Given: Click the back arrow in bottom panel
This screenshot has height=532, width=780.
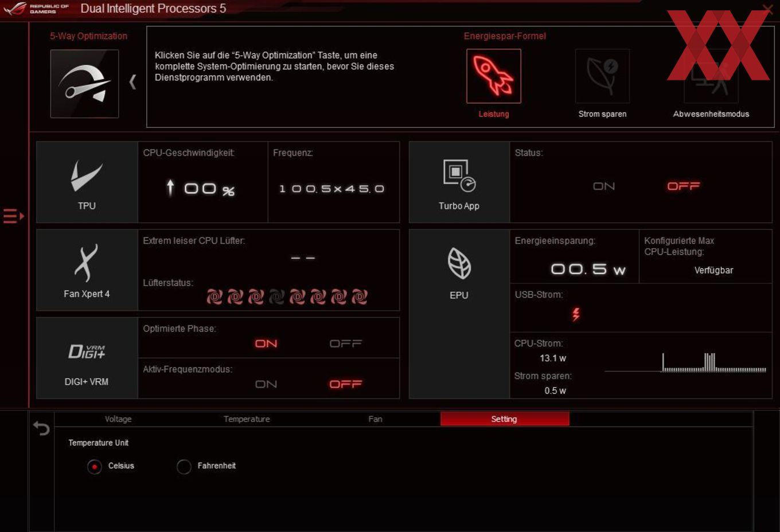Looking at the screenshot, I should 41,428.
